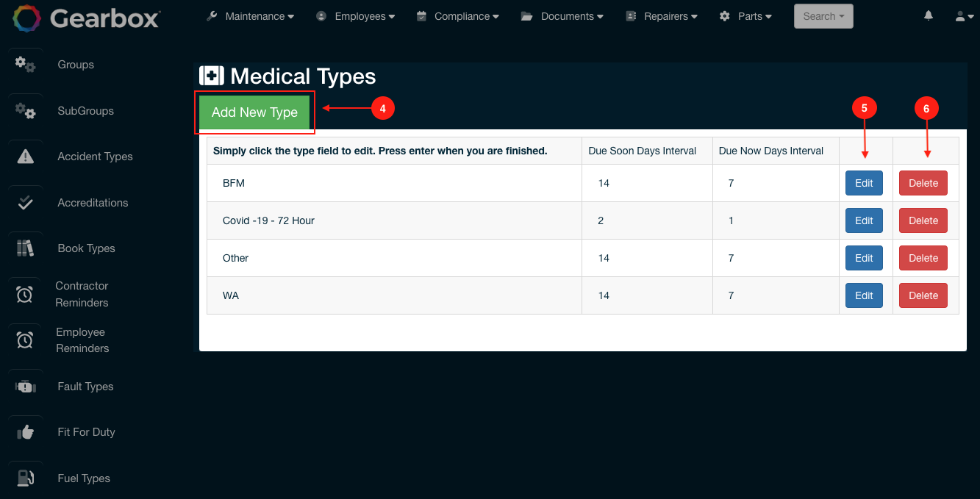980x499 pixels.
Task: Click the Fuel Types pump icon
Action: point(25,478)
